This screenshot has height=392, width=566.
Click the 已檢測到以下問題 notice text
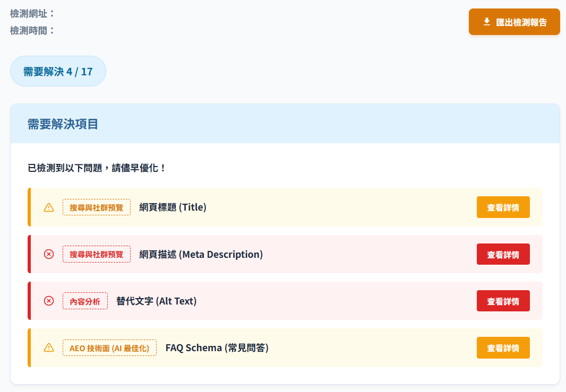coord(97,168)
